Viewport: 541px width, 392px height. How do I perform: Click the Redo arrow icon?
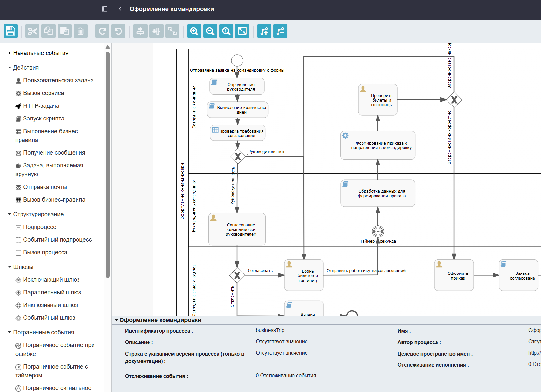click(102, 31)
